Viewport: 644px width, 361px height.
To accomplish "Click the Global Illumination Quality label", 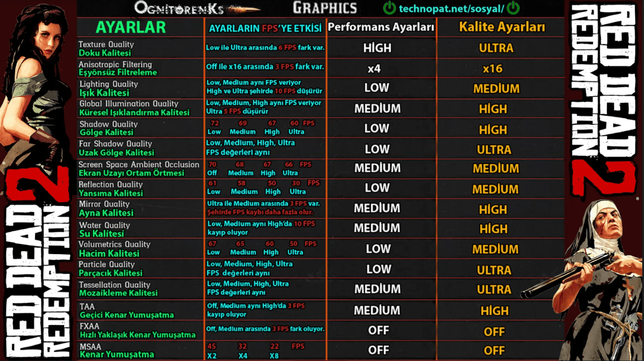I will pyautogui.click(x=129, y=104).
